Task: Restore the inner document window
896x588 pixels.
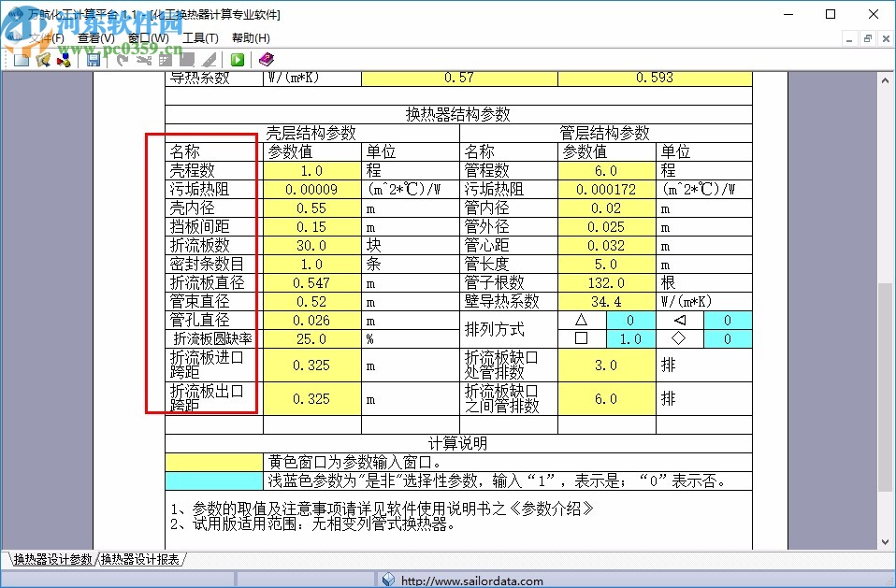Action: coord(867,39)
